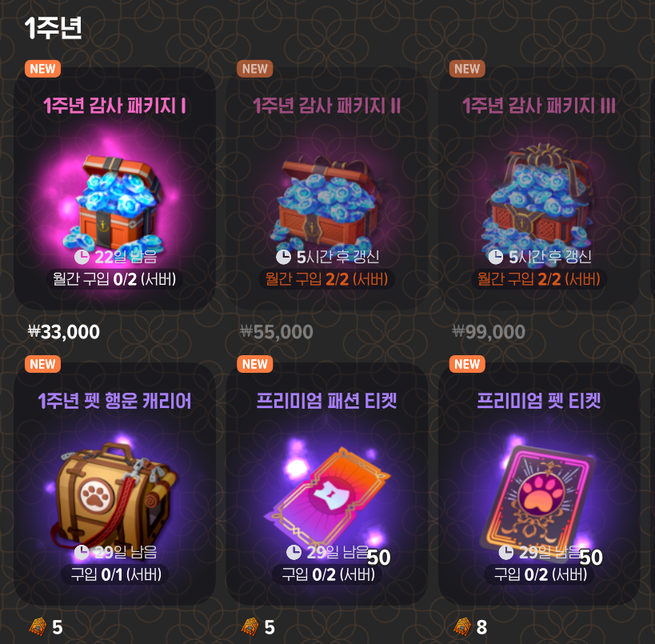Viewport: 655px width, 644px height.
Task: Purchase fashion ticket for 5 tokens
Action: pyautogui.click(x=258, y=627)
